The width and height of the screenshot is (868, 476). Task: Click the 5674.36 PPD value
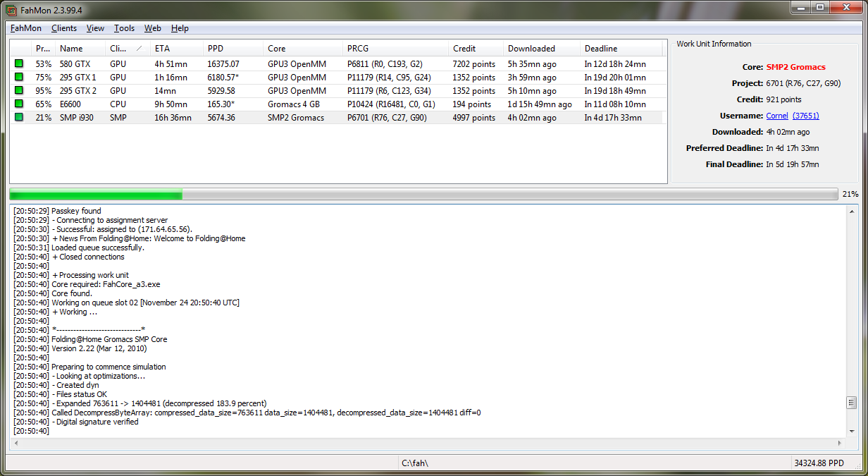click(221, 118)
